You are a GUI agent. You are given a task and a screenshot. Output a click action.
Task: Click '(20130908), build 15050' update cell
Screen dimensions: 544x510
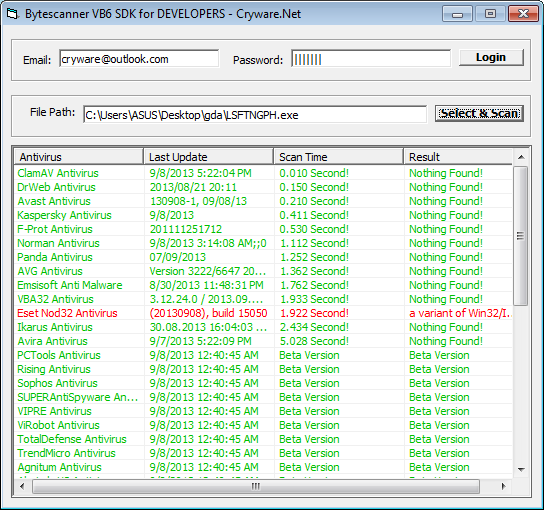(x=208, y=313)
